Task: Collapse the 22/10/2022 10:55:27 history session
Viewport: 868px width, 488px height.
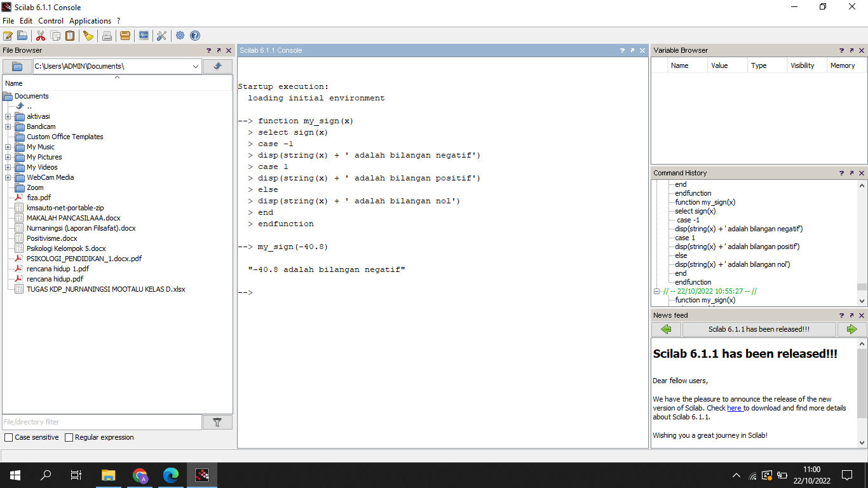Action: pos(657,291)
